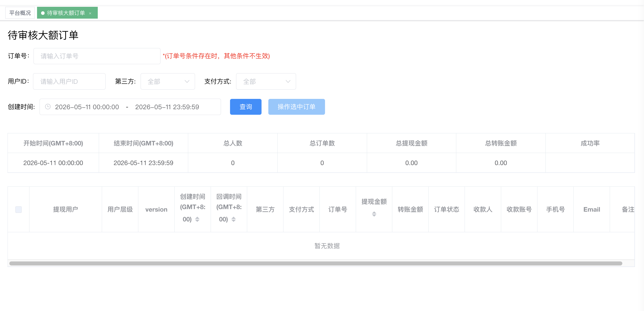Click the 暂无数据 empty table message
Screen dimensions: 644x311
[327, 246]
